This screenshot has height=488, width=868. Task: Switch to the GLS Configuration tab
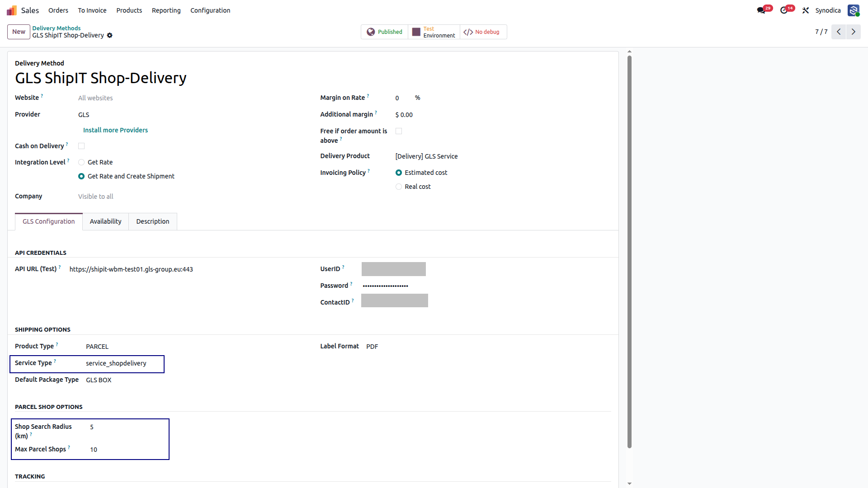point(49,221)
